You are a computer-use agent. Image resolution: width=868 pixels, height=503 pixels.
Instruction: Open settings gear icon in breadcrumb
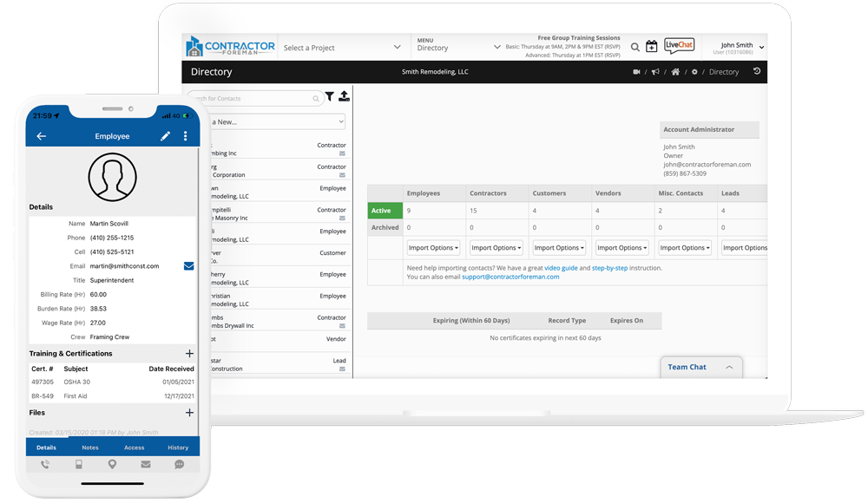694,72
